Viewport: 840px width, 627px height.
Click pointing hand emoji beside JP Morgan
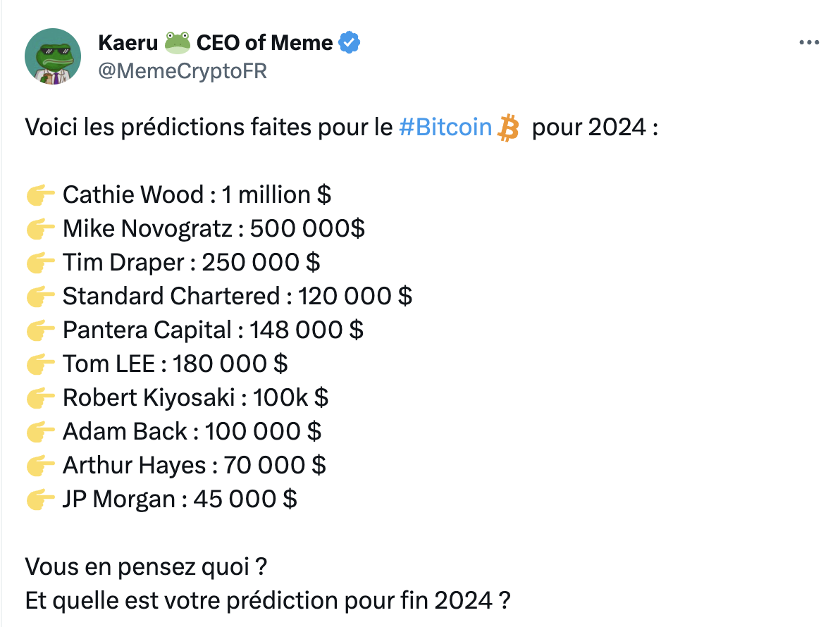41,499
